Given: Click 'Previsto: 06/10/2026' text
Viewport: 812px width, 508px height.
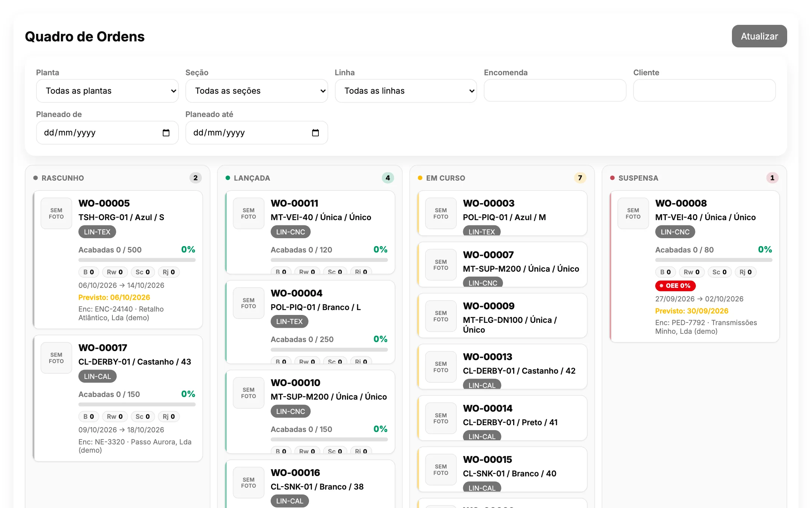Looking at the screenshot, I should (x=114, y=297).
